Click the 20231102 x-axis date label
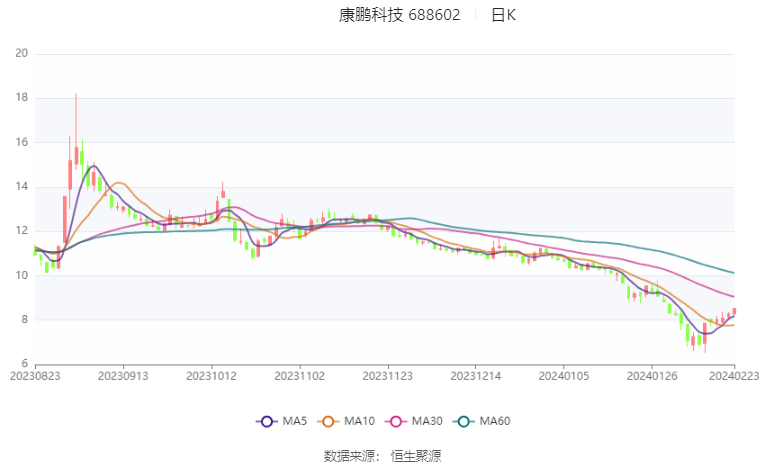 coord(299,376)
